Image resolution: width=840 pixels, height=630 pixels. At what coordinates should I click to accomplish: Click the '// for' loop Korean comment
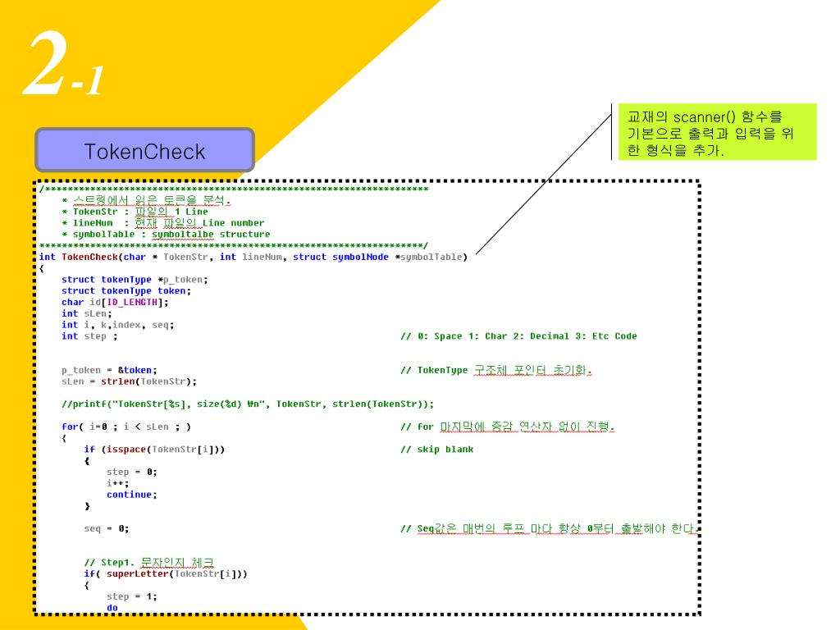point(507,427)
